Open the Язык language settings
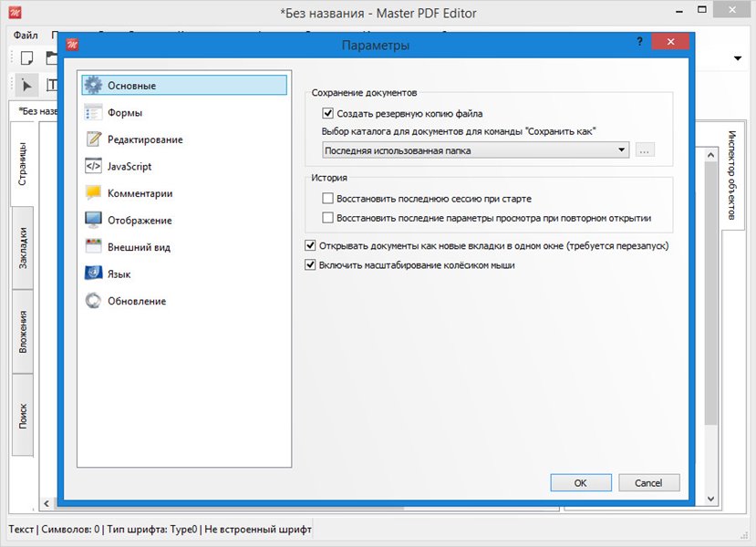The width and height of the screenshot is (756, 547). coord(119,274)
